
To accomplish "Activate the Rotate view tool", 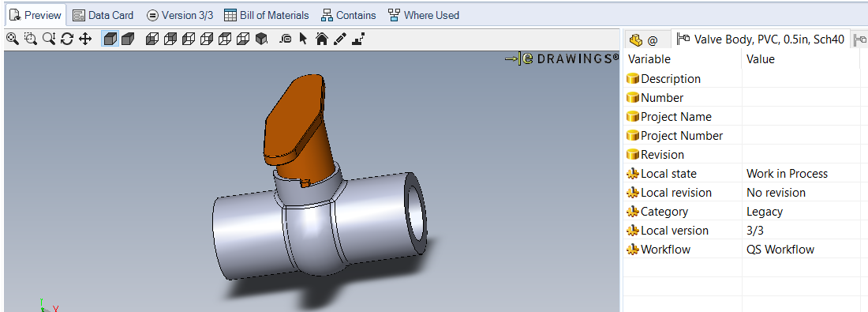I will pos(67,39).
